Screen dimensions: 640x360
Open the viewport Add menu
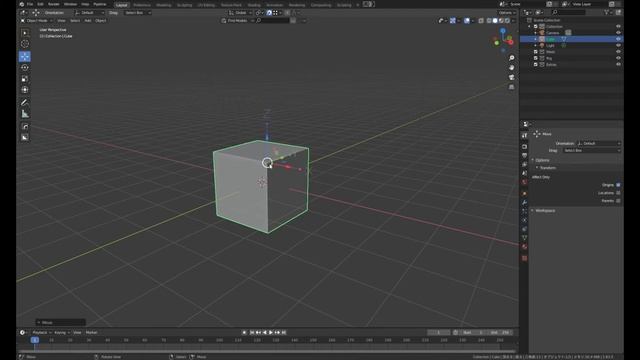point(88,20)
